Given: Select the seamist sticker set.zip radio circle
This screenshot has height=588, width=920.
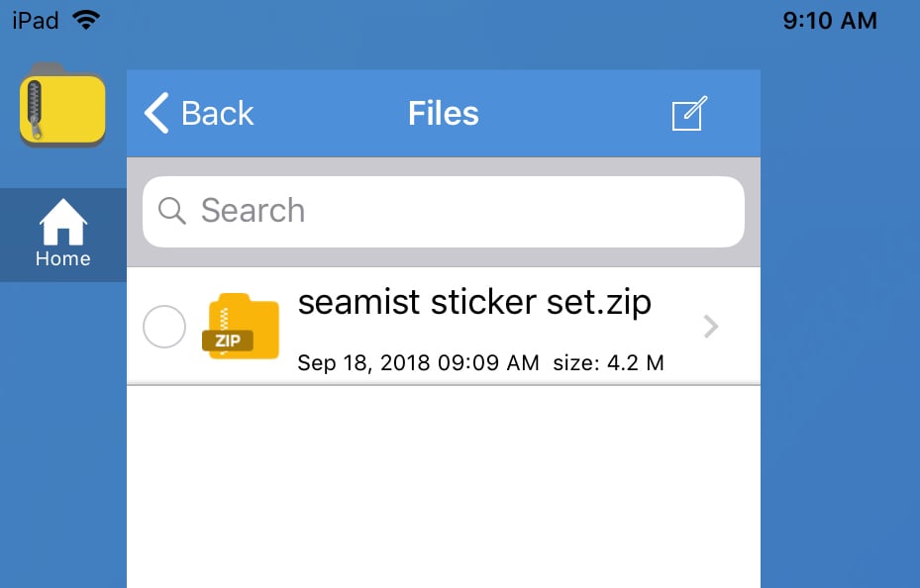Looking at the screenshot, I should click(x=164, y=328).
